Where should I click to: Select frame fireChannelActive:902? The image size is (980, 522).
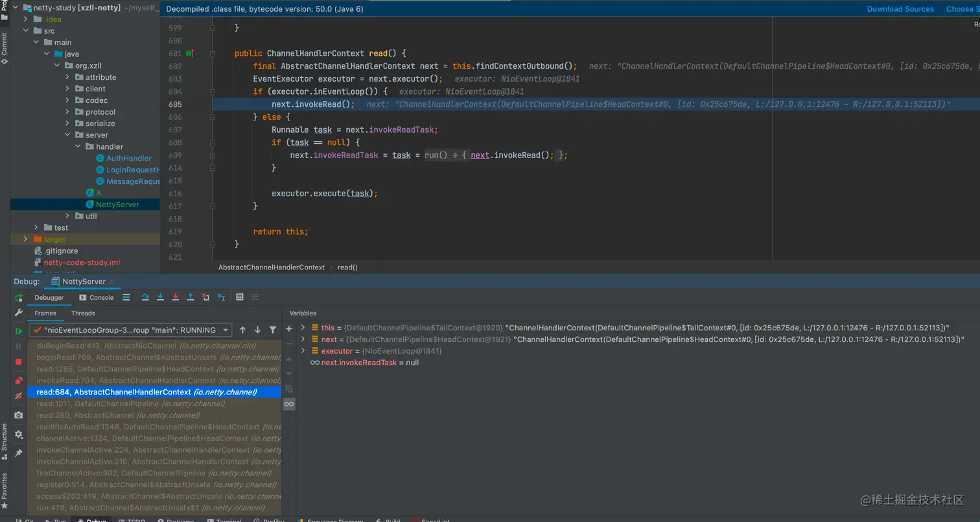(154, 473)
